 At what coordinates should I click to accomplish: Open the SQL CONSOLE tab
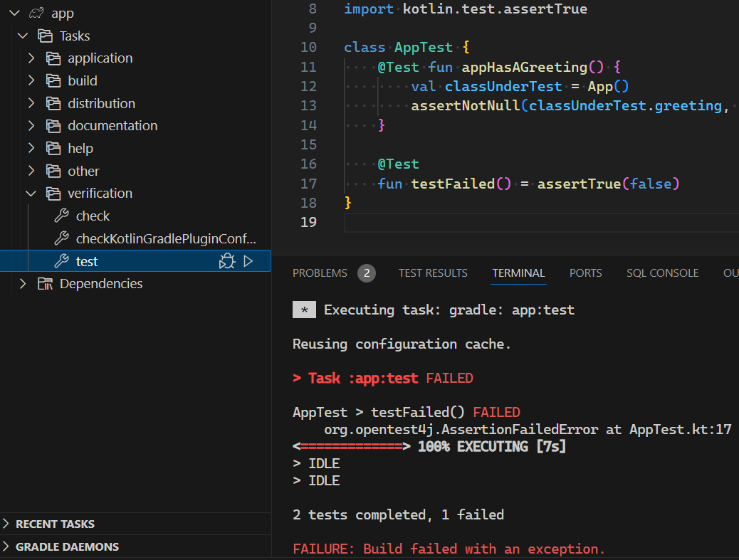(x=662, y=273)
